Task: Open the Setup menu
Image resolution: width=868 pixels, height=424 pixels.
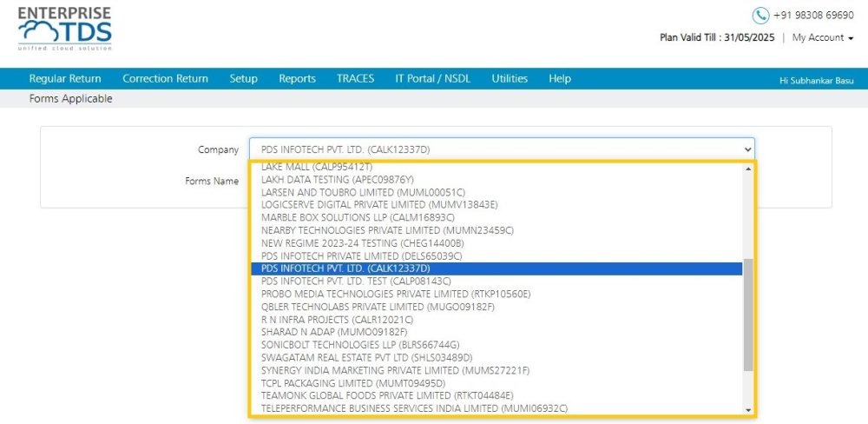Action: tap(244, 79)
